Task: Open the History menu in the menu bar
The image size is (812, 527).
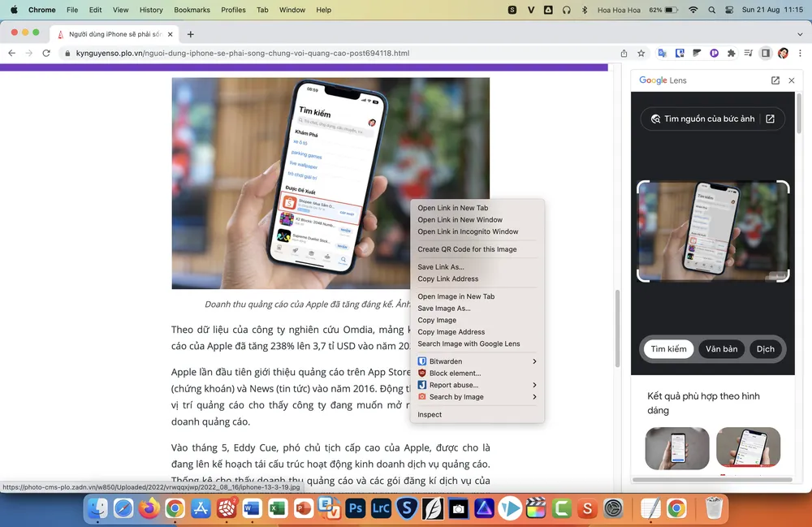Action: pyautogui.click(x=150, y=10)
